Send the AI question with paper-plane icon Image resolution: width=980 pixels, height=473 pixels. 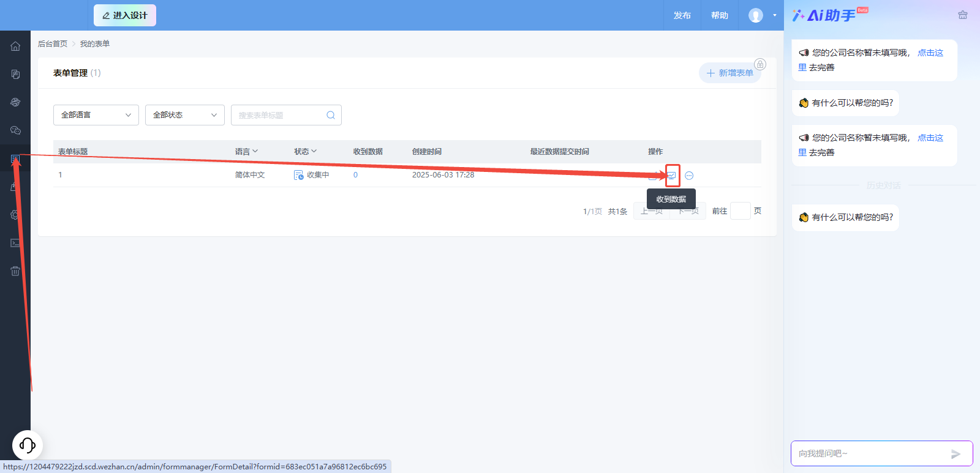tap(956, 454)
